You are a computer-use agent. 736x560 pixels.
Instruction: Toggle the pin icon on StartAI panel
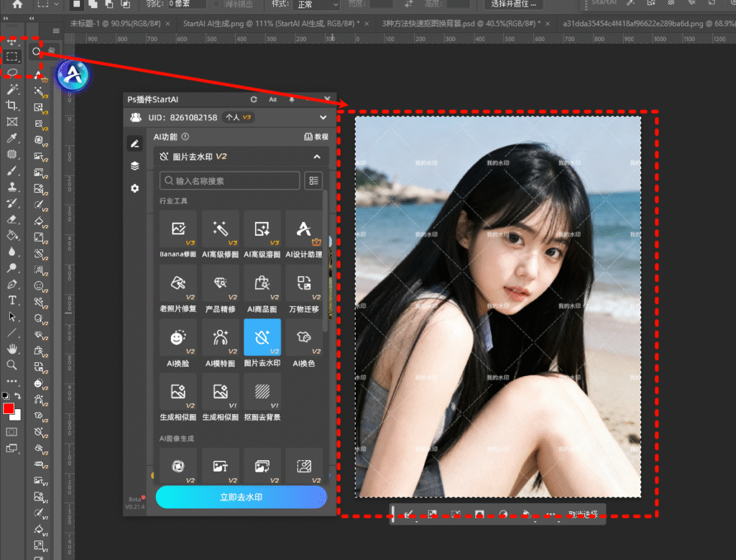pyautogui.click(x=292, y=99)
